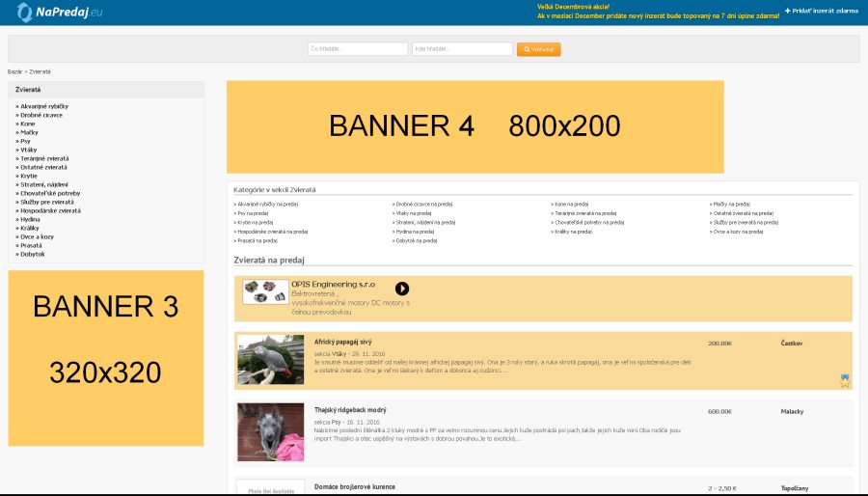Click the 600.00€ price of the ridgeback ad

719,412
